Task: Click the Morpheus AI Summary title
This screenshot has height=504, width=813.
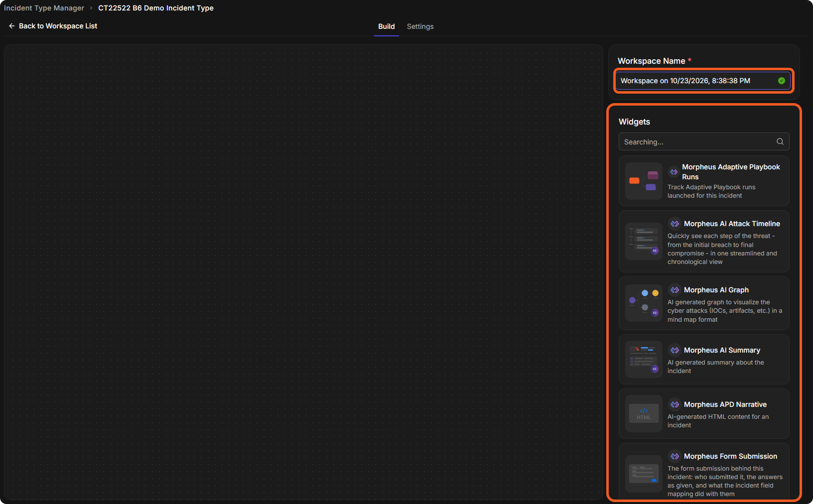Action: coord(722,350)
